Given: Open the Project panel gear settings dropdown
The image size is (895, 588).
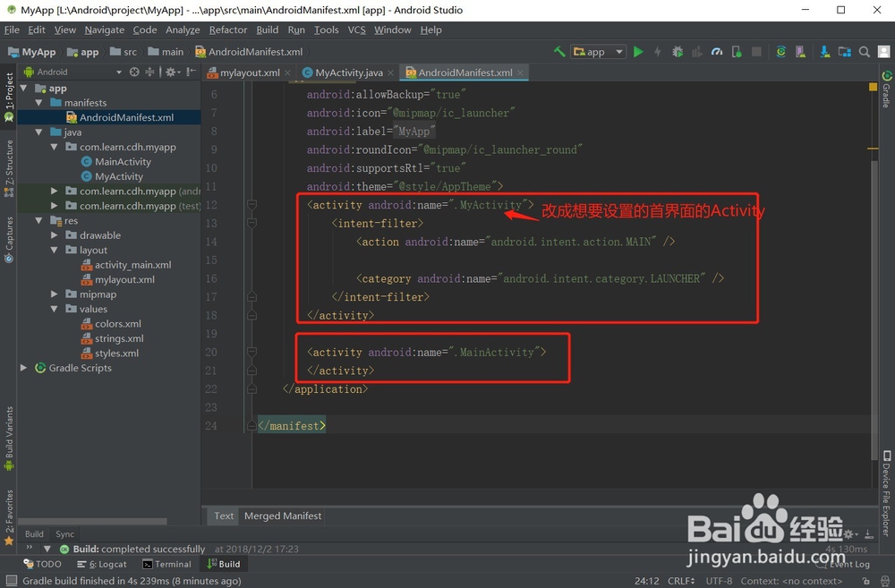Looking at the screenshot, I should (173, 72).
